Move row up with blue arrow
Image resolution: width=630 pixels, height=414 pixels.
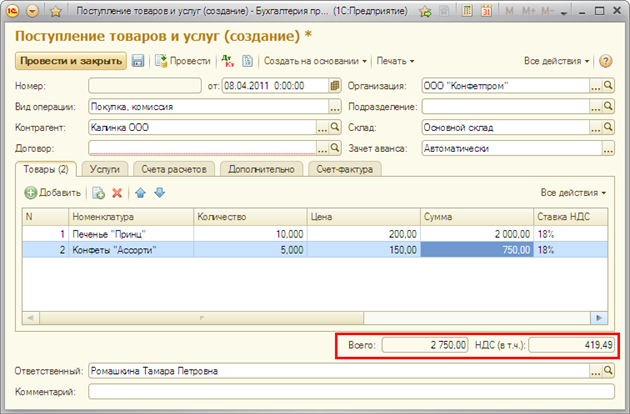point(141,192)
